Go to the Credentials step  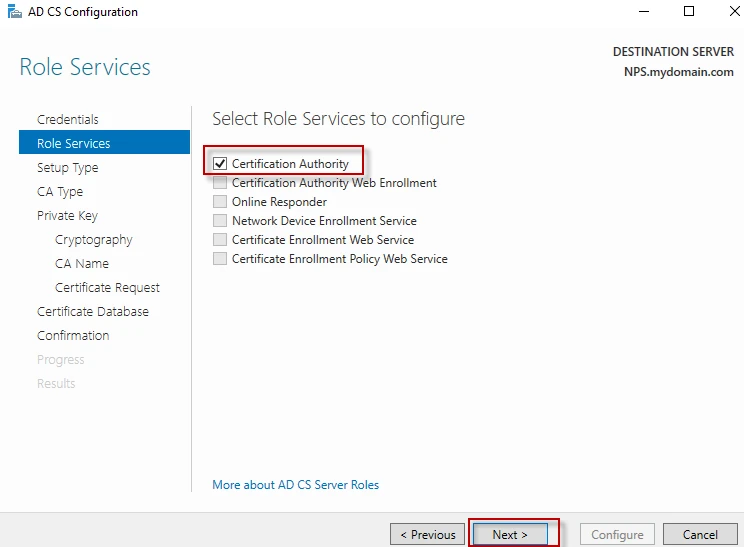click(68, 120)
